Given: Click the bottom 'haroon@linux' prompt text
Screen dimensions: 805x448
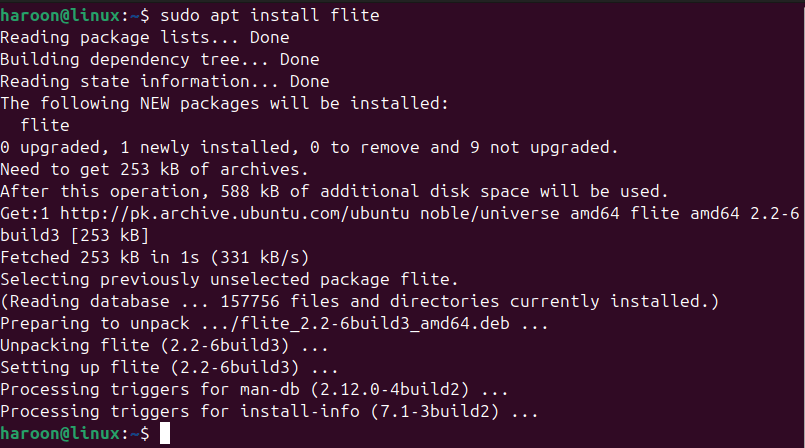Looking at the screenshot, I should pyautogui.click(x=60, y=433).
